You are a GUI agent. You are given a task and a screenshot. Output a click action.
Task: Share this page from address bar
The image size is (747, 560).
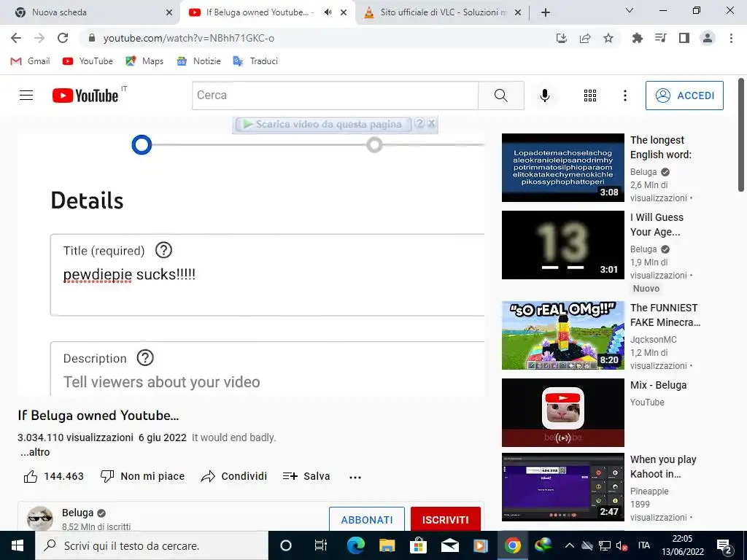click(x=585, y=38)
